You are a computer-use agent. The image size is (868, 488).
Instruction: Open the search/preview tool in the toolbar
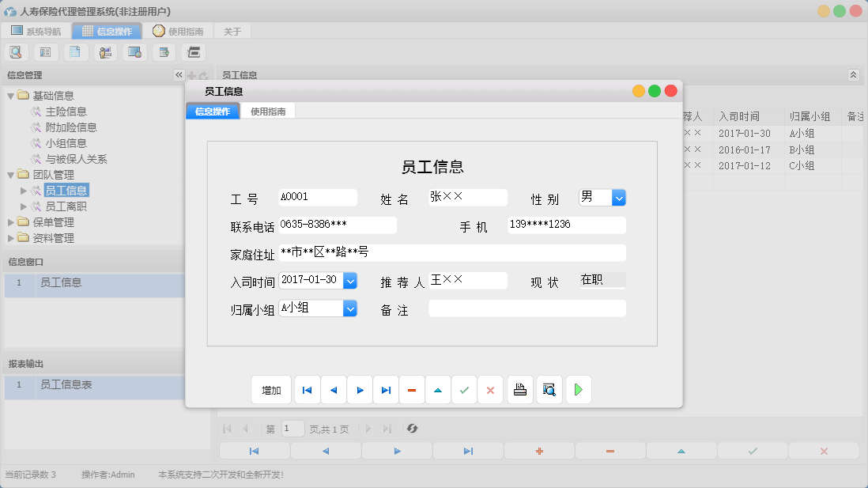point(16,51)
